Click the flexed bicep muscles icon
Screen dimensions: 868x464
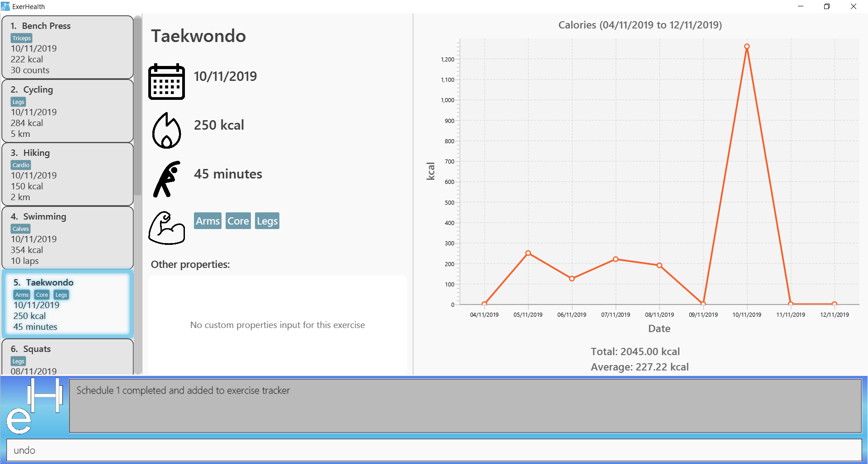point(166,228)
